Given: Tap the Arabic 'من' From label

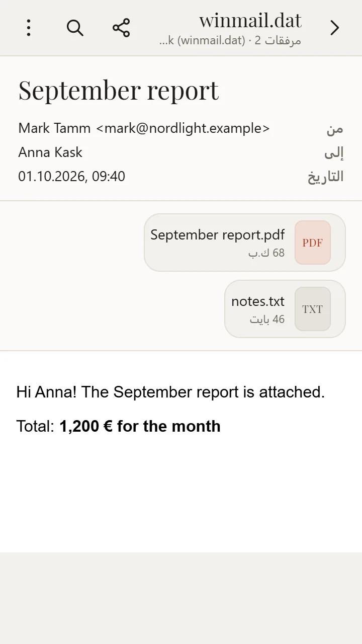Looking at the screenshot, I should (335, 128).
